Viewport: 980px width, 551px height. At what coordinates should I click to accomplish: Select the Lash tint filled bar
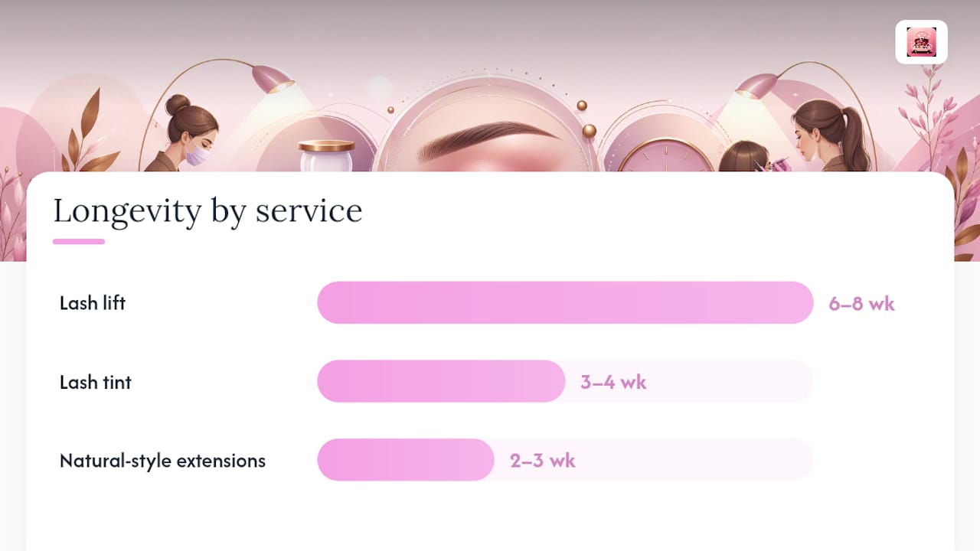click(x=441, y=381)
